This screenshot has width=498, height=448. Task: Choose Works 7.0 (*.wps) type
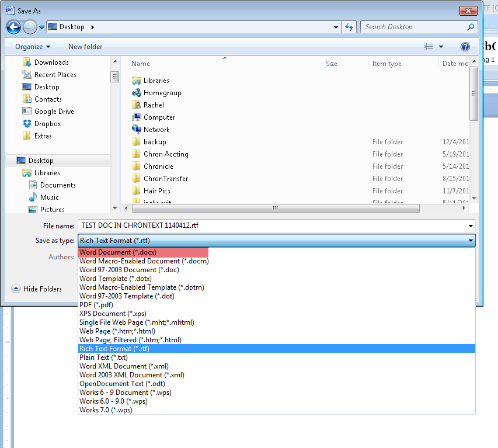277,410
